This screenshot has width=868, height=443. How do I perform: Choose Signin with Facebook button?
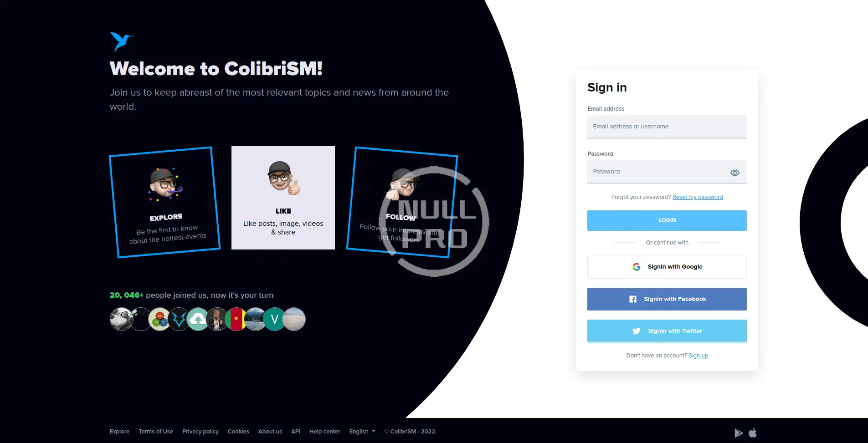click(x=667, y=299)
